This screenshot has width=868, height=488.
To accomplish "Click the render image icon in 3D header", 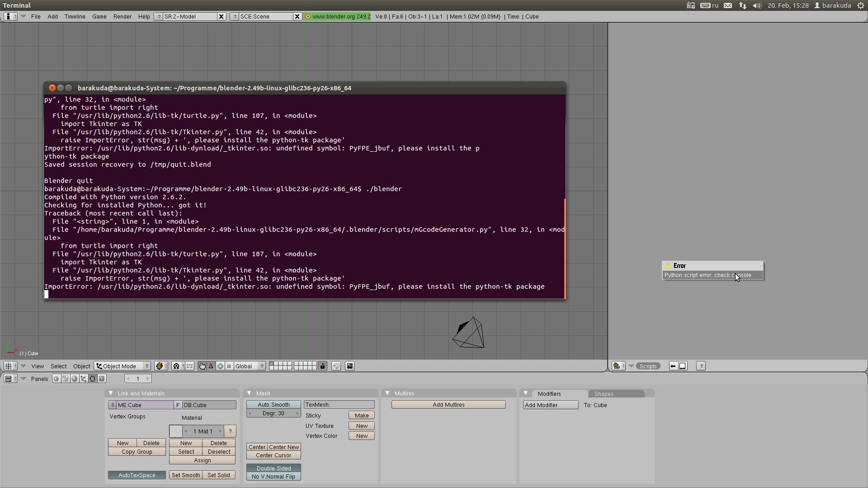I will pos(349,366).
